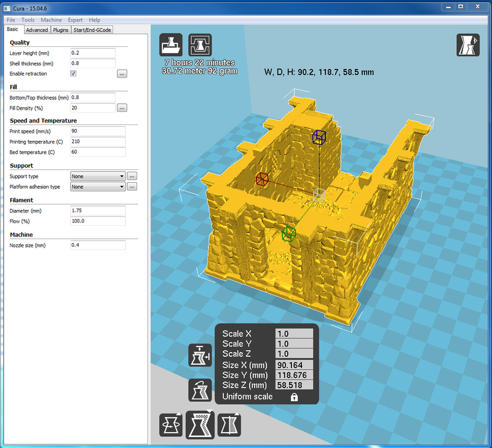492x448 pixels.
Task: Click the Nozzle size input field
Action: click(98, 245)
